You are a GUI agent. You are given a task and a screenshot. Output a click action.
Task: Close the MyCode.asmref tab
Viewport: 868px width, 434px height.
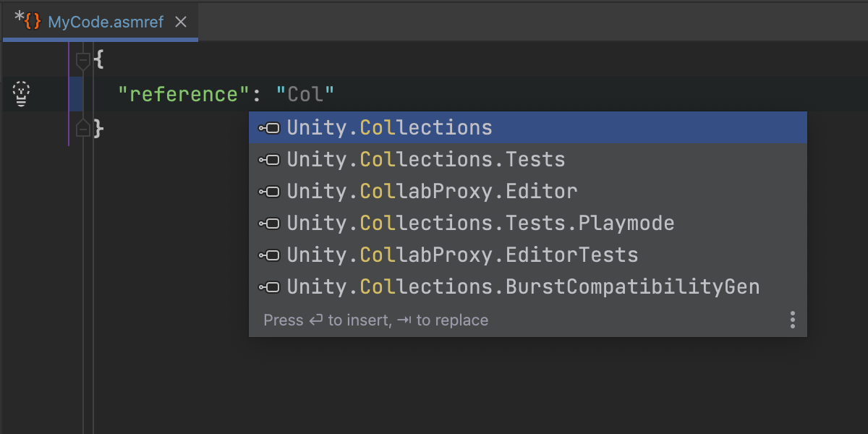click(x=181, y=22)
